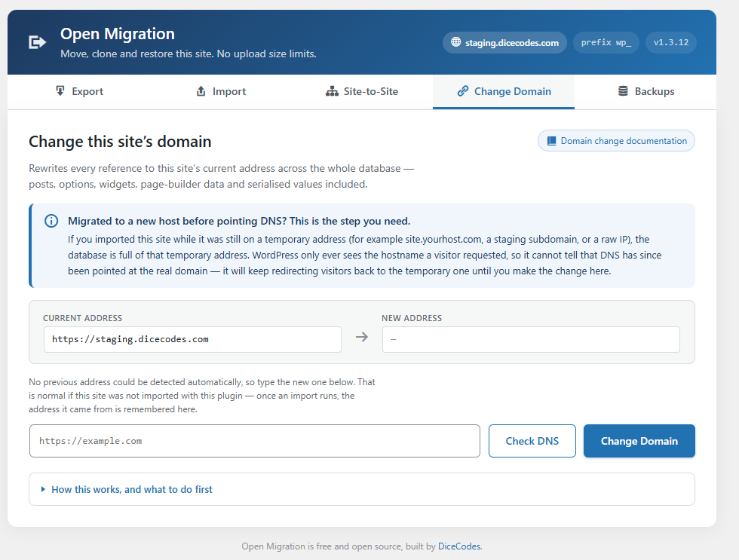Click the globe icon beside staging.dicecodes.com
The image size is (739, 560).
(x=455, y=42)
